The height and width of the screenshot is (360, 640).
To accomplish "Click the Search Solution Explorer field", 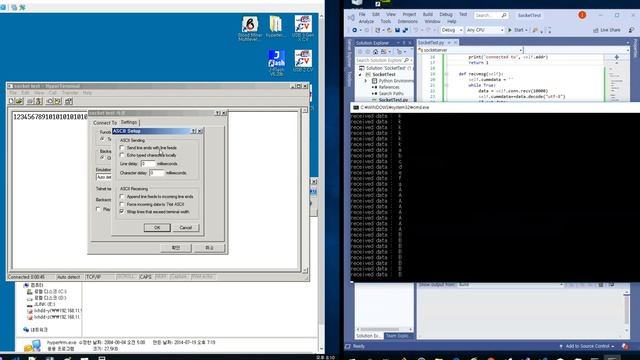I will click(384, 60).
